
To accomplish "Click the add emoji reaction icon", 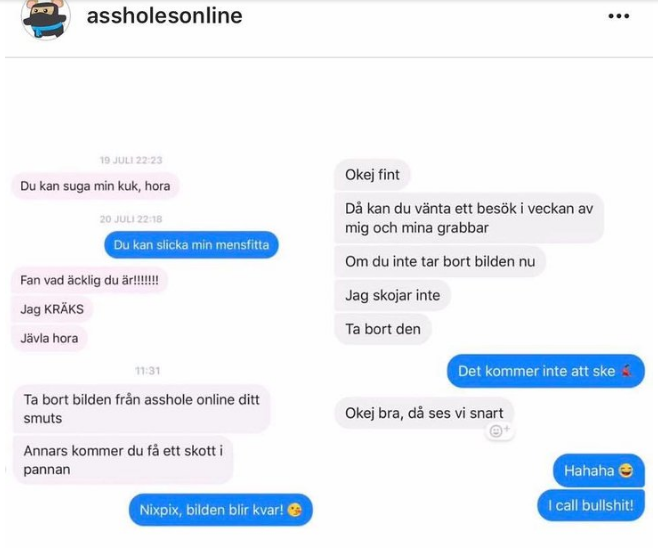I will (x=499, y=431).
